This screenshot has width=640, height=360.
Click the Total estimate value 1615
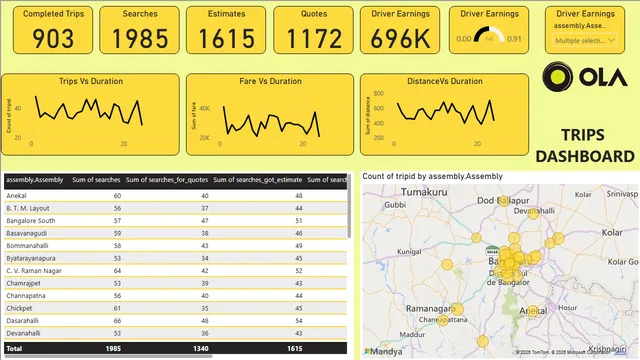pyautogui.click(x=294, y=349)
